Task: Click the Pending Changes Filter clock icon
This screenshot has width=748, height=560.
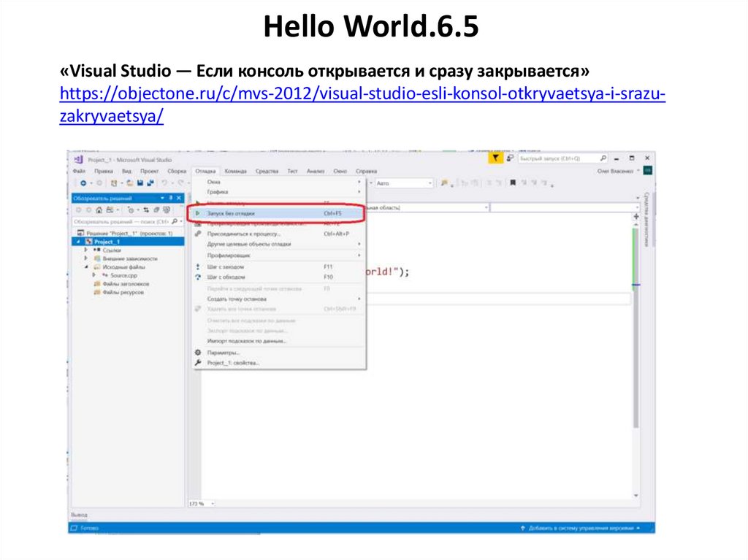Action: pyautogui.click(x=131, y=210)
